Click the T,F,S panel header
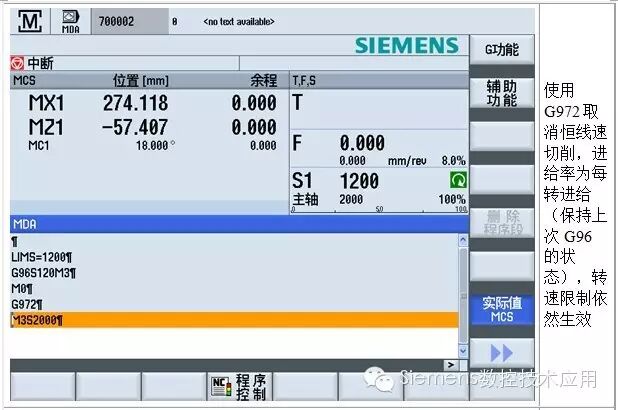Image resolution: width=618 pixels, height=410 pixels. pyautogui.click(x=379, y=81)
